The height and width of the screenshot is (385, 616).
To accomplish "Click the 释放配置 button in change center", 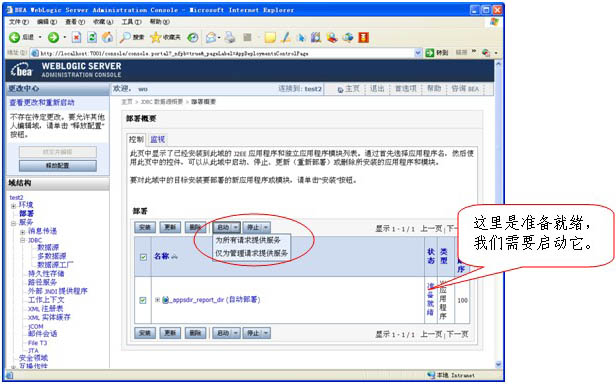I will [x=58, y=166].
